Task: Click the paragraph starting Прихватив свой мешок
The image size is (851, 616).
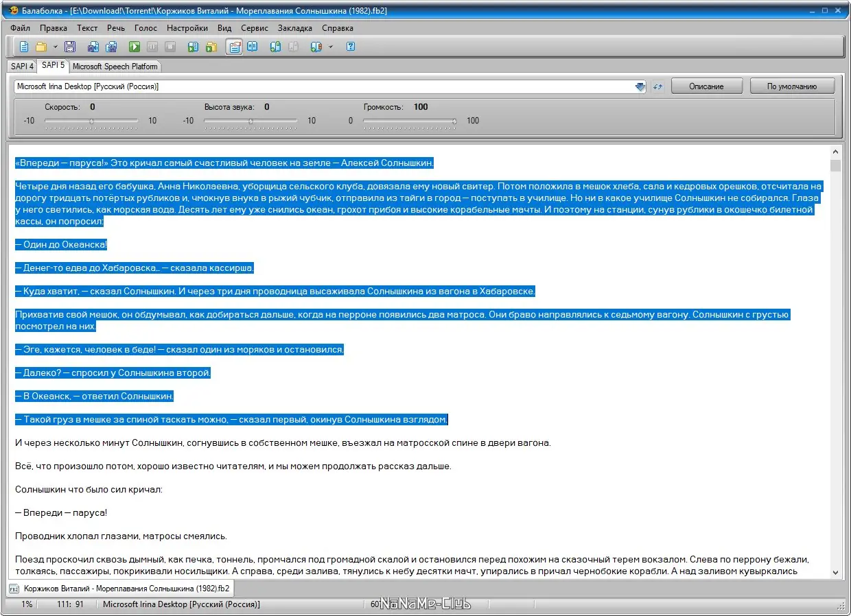Action: 402,320
